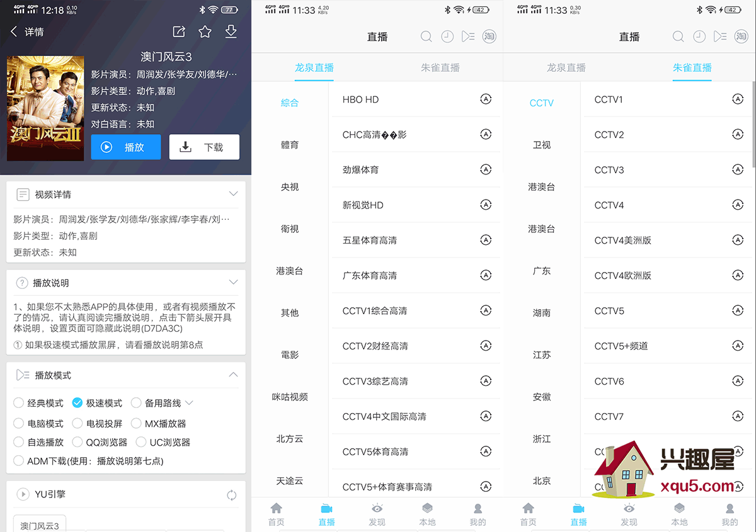Viewport: 756px width, 532px height.
Task: Open the 备用路线 dropdown arrow
Action: (x=189, y=403)
